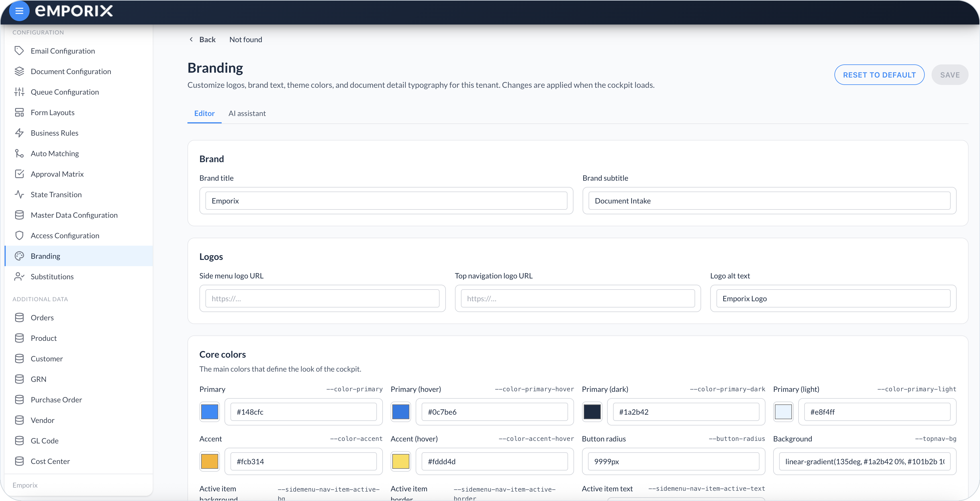Focus the Primary hex value field

click(304, 412)
